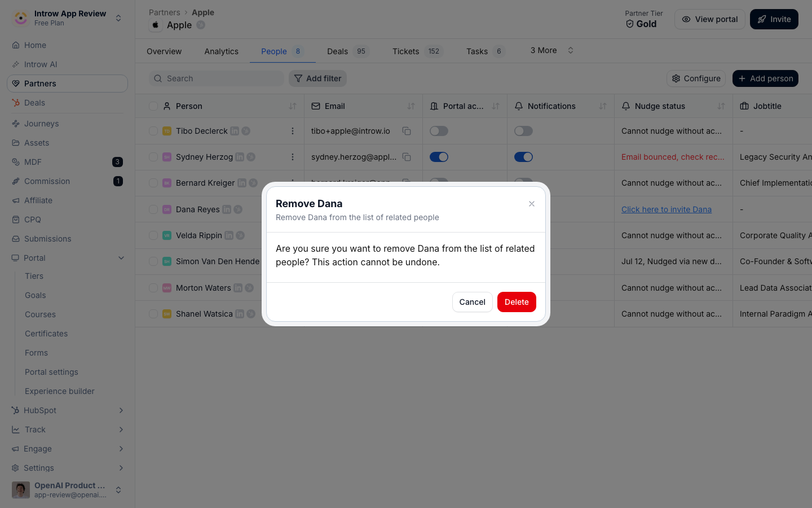The width and height of the screenshot is (812, 508).
Task: Sort by Person column arrows
Action: 292,106
